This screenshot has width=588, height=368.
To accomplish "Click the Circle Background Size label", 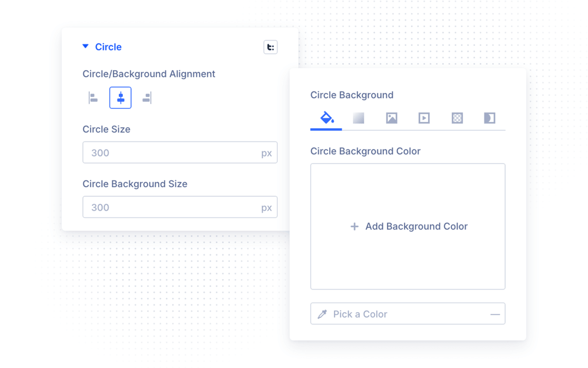I will coord(135,184).
